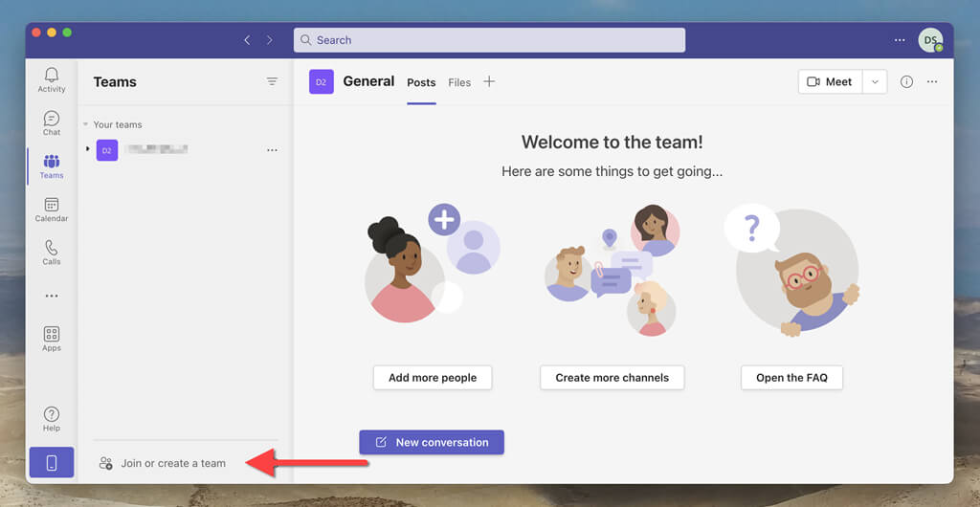The width and height of the screenshot is (980, 507).
Task: Click the D2 channel avatar in header
Action: [322, 82]
